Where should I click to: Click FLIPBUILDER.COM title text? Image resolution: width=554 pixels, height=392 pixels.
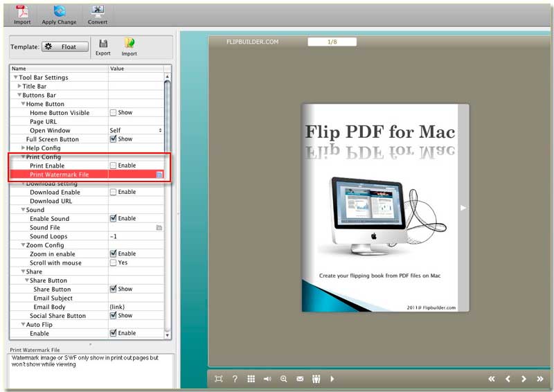tap(252, 42)
